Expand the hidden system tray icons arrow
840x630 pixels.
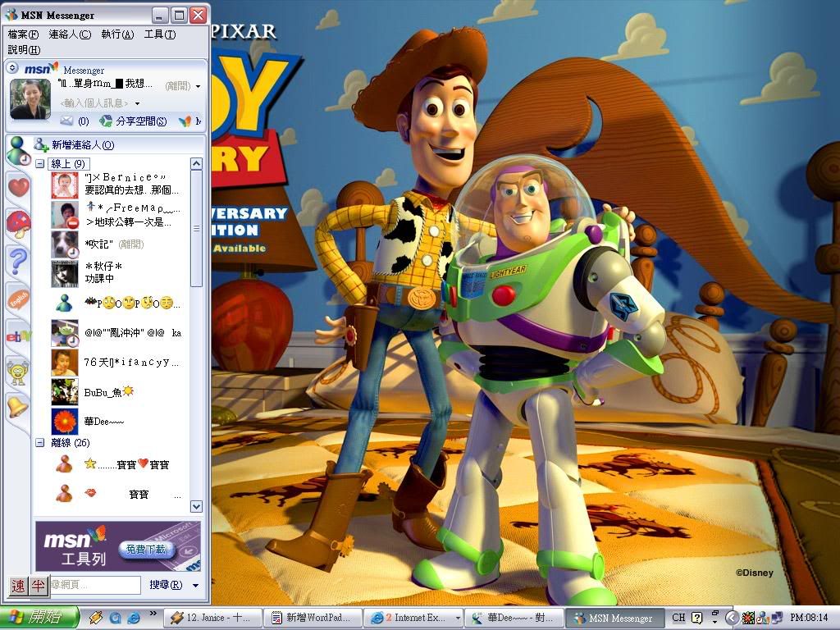coord(731,618)
